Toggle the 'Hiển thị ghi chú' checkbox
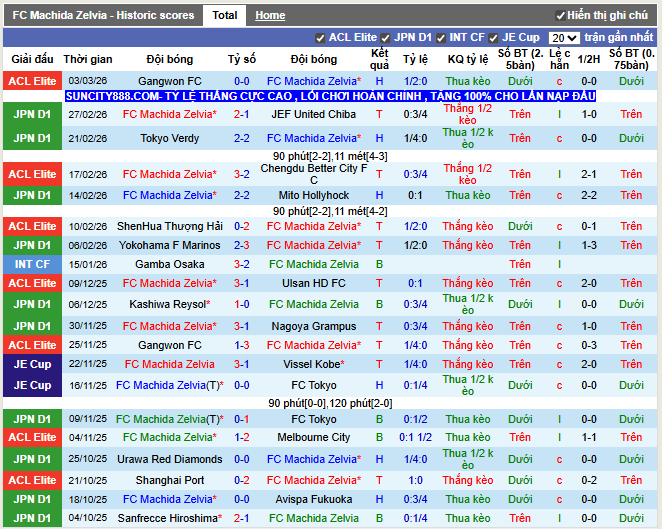The width and height of the screenshot is (662, 529). (560, 16)
